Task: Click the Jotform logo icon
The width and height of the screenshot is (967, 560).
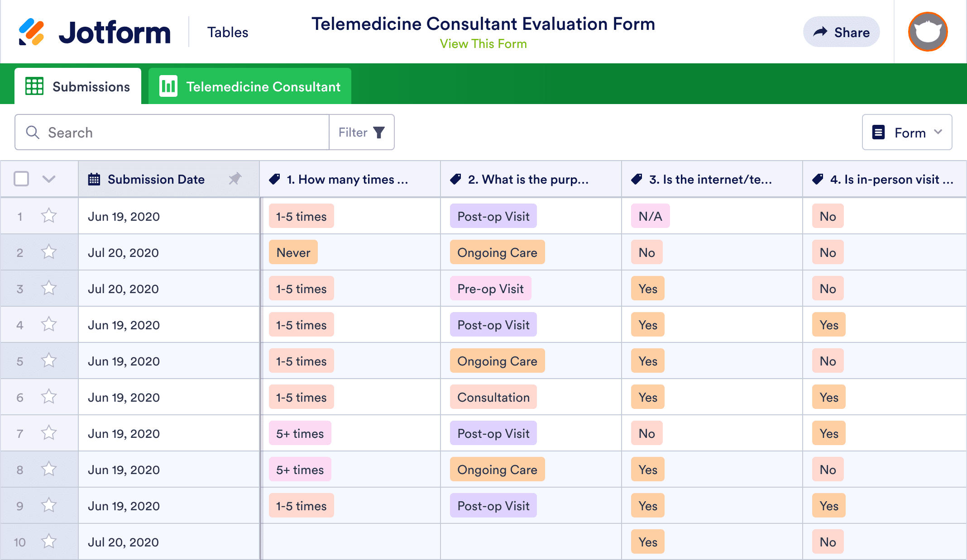Action: click(x=31, y=32)
